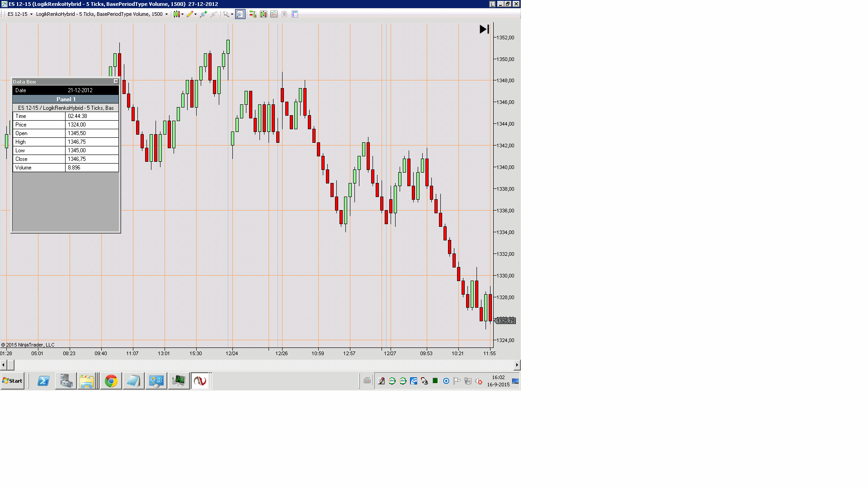Click the 1325,75 current price marker
The width and height of the screenshot is (868, 488).
[505, 321]
